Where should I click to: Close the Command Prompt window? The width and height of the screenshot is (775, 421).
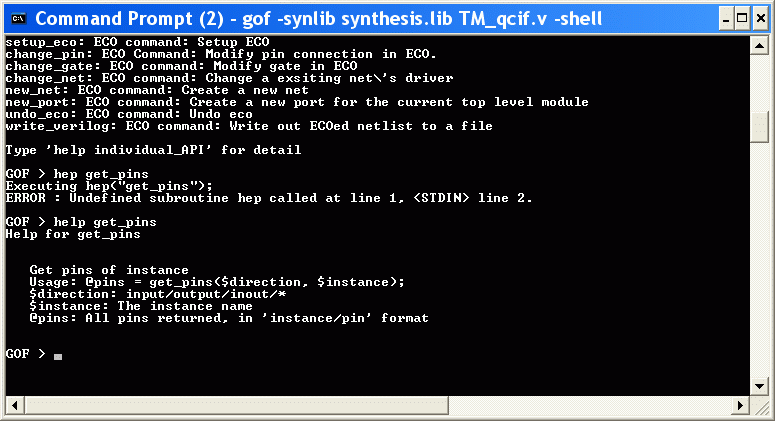[761, 19]
